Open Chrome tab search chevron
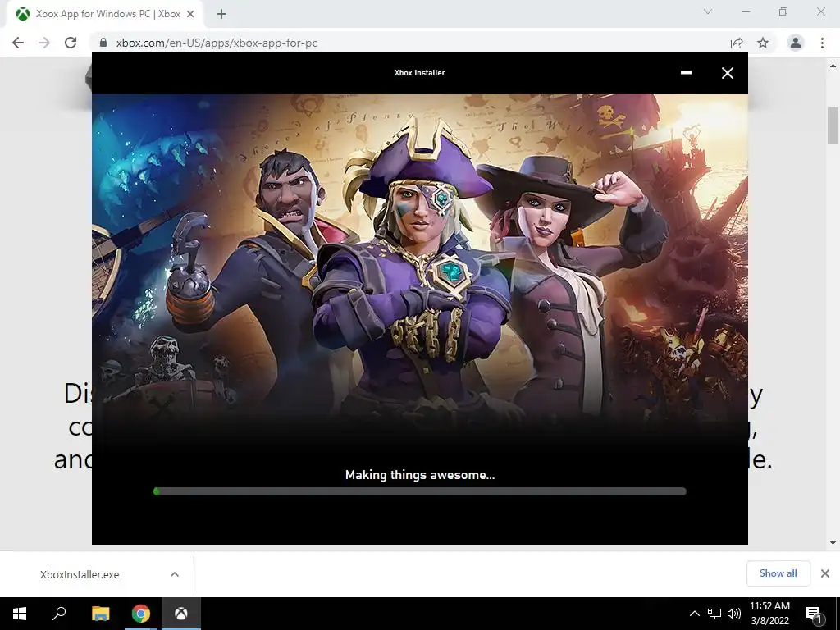840x630 pixels. (x=708, y=11)
